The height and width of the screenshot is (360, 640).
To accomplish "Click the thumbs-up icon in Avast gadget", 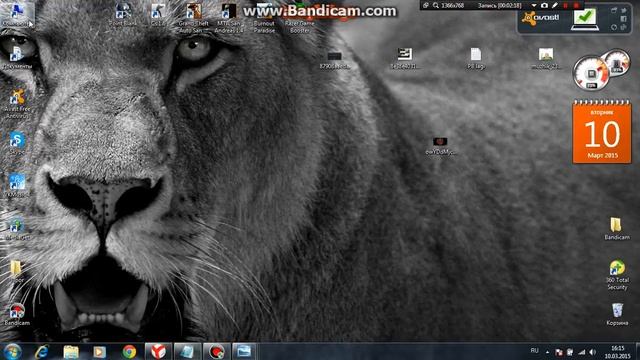I will pos(624,27).
